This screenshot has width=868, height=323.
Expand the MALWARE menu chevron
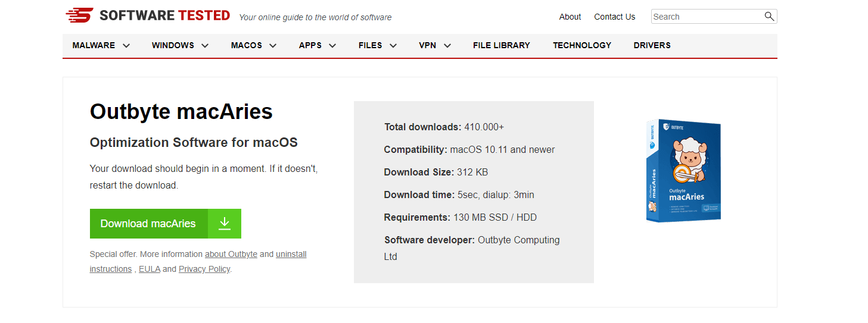(126, 46)
